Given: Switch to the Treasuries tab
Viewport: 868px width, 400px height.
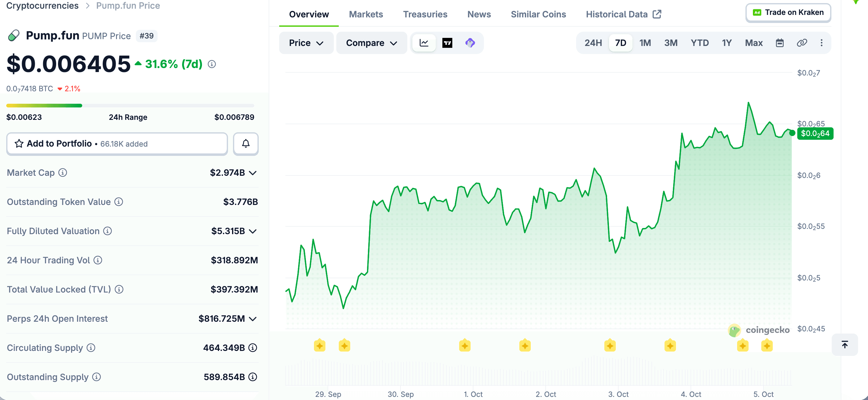Looking at the screenshot, I should 425,14.
